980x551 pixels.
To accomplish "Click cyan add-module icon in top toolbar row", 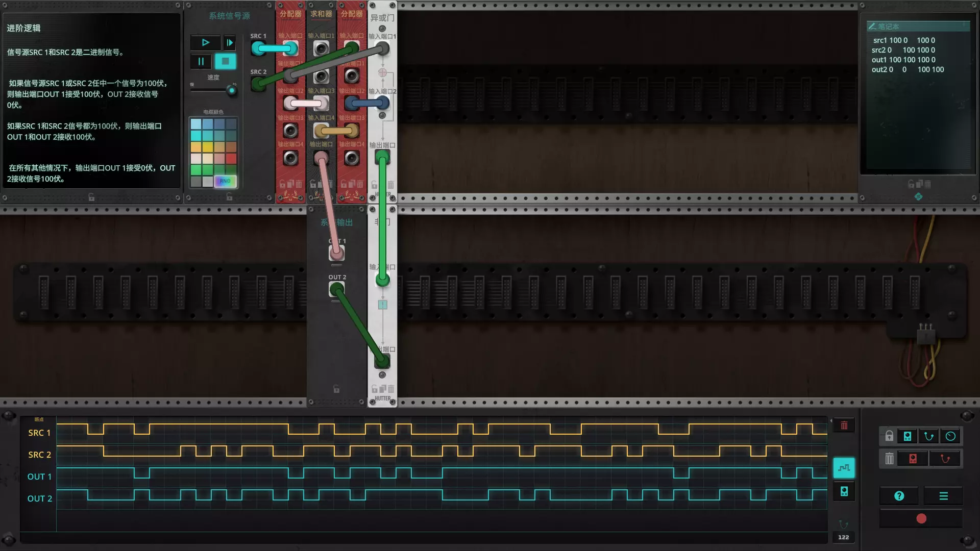I will point(908,436).
